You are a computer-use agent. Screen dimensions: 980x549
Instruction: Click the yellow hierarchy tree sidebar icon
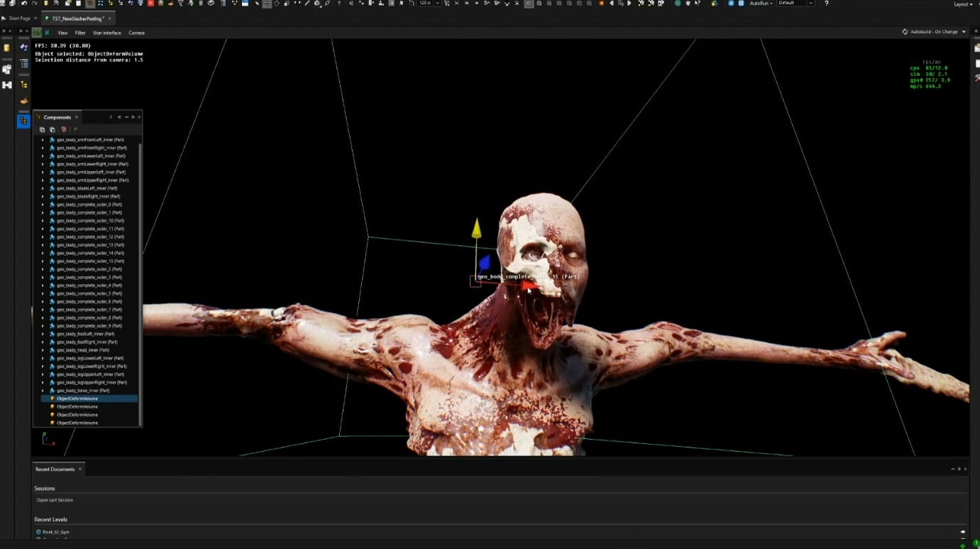23,84
